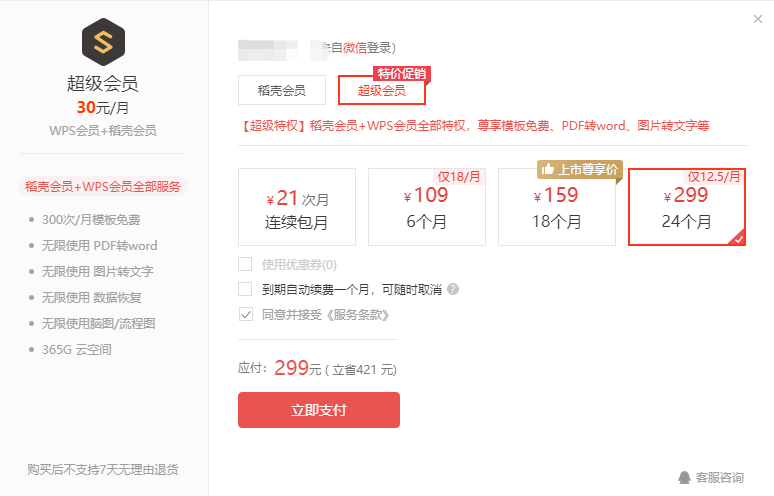This screenshot has width=774, height=496.
Task: Click the 稻壳会员+WPS会员全部服务 pill label
Action: [x=103, y=187]
